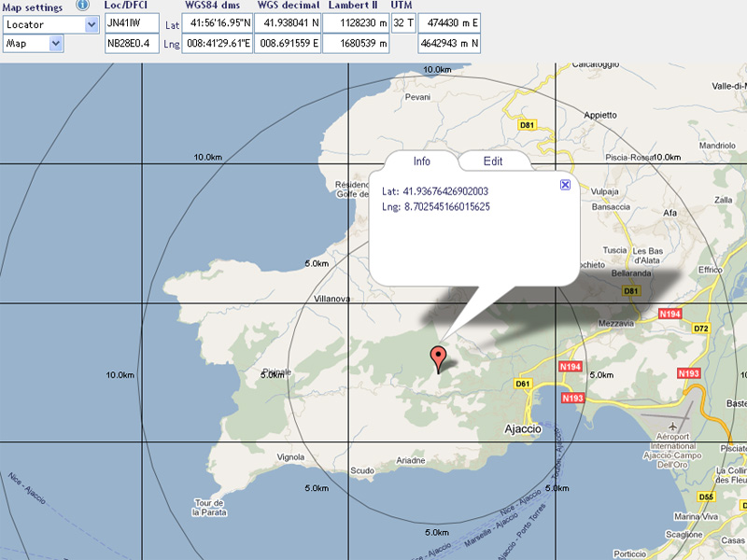The image size is (747, 560).
Task: Click the latitude dms field 41:56'16.95"N
Action: point(218,22)
